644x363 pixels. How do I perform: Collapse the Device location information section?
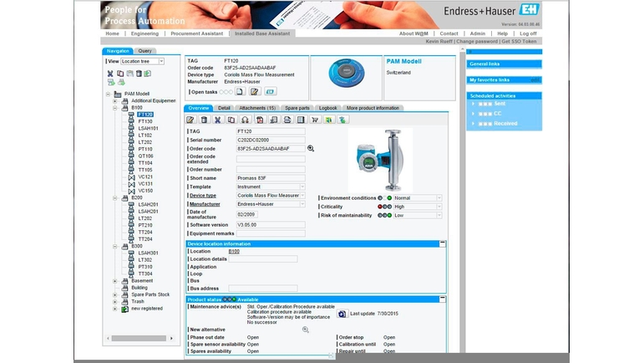point(443,243)
